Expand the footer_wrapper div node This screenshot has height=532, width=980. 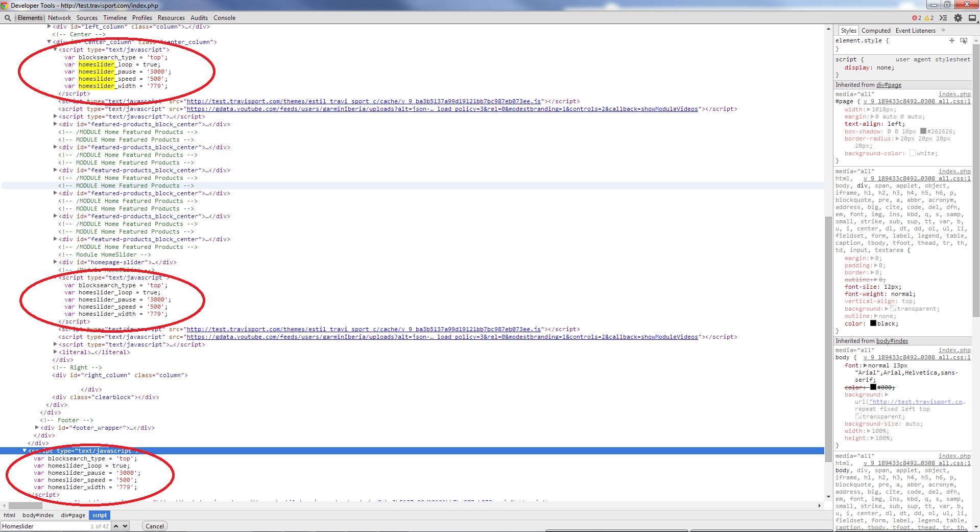click(37, 428)
